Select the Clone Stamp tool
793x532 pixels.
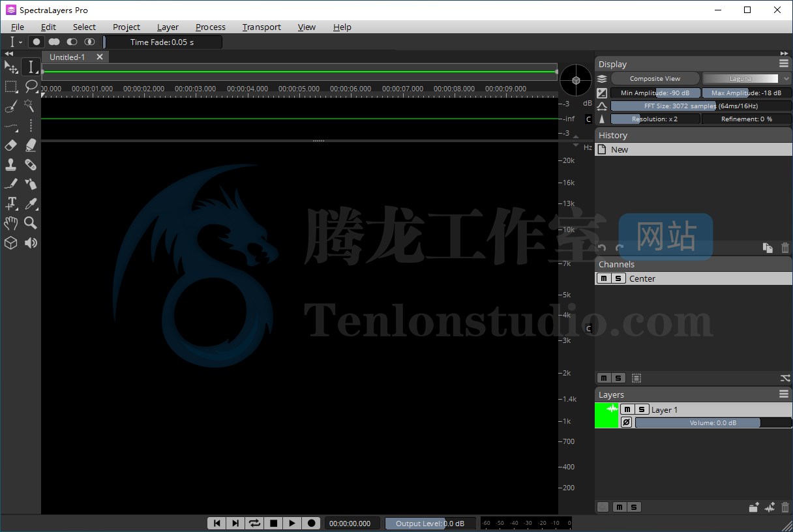(11, 164)
